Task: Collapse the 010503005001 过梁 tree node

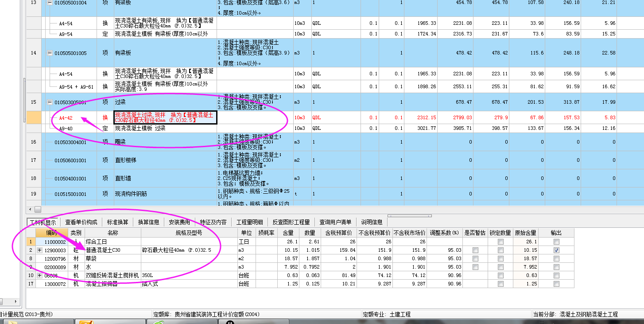Action: 50,102
